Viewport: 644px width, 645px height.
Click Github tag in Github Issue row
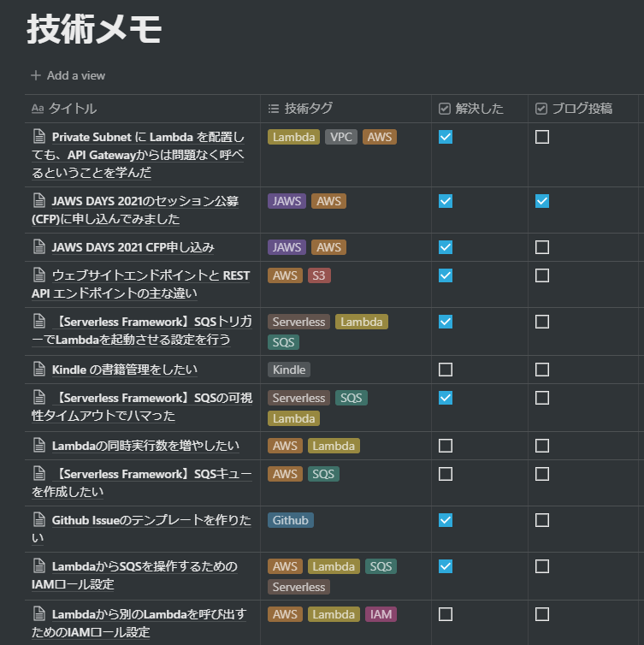click(290, 520)
